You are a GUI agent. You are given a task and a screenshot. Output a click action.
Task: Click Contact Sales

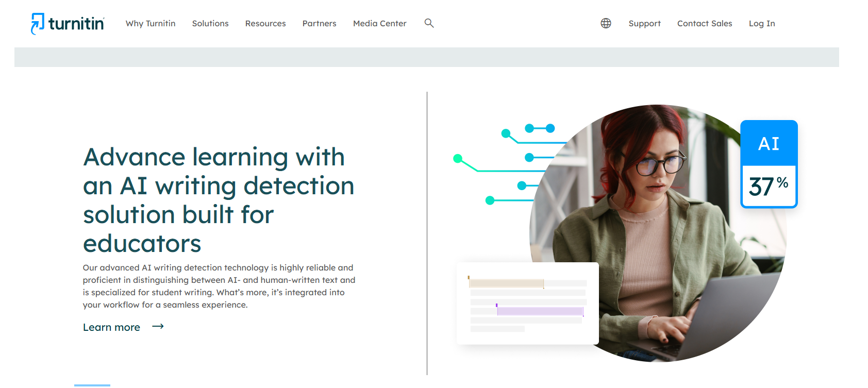coord(705,24)
